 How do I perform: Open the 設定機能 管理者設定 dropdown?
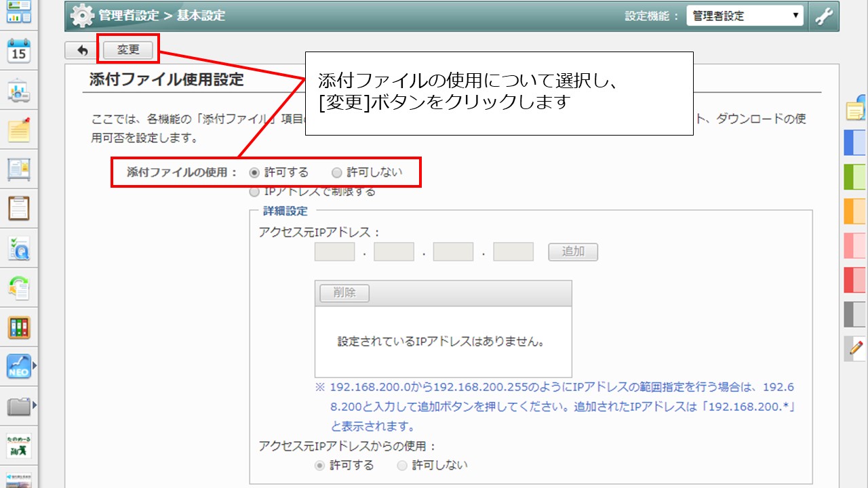pos(745,16)
